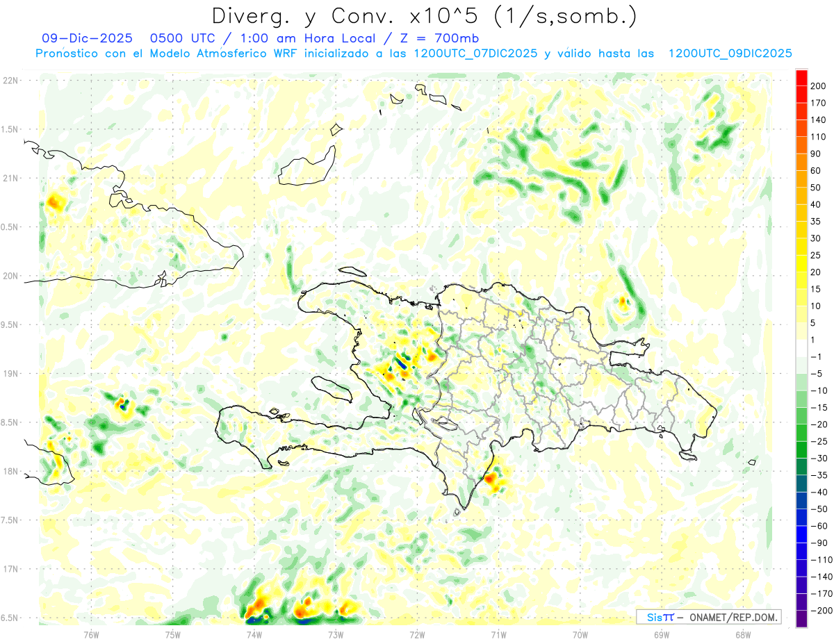Click the '22N' latitude label
The height and width of the screenshot is (644, 834).
pyautogui.click(x=10, y=81)
